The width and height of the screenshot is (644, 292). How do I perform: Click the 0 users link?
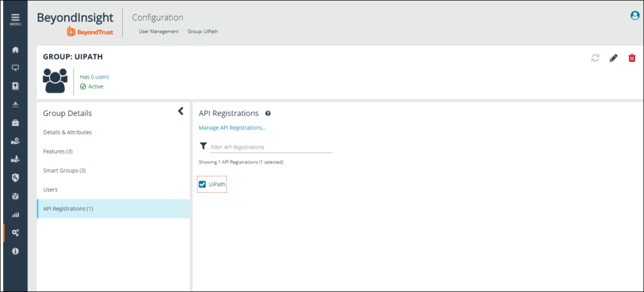(100, 77)
